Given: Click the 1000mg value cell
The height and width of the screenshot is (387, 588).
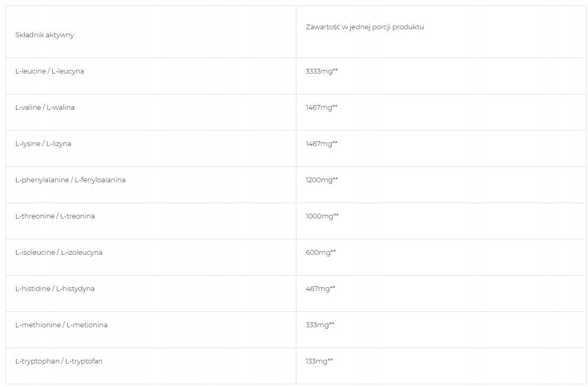Looking at the screenshot, I should (x=322, y=216).
